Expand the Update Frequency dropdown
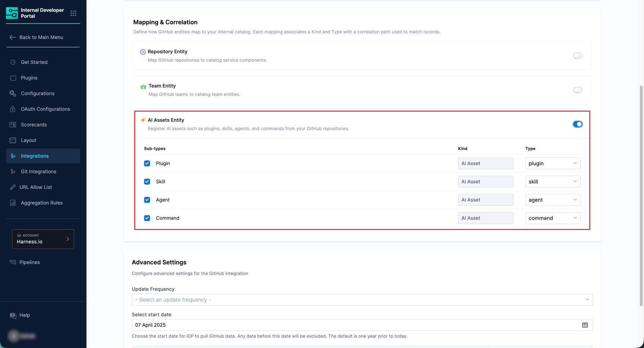The height and width of the screenshot is (348, 644). point(362,300)
